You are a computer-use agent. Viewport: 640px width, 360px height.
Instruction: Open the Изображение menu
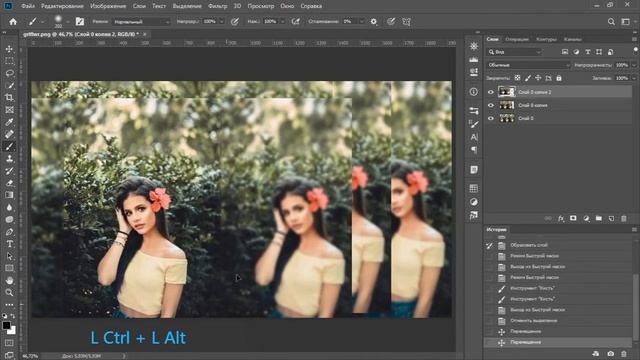coord(108,6)
